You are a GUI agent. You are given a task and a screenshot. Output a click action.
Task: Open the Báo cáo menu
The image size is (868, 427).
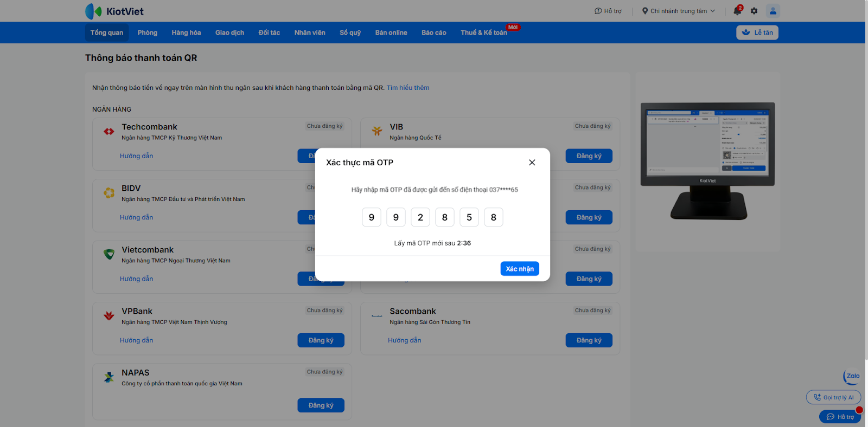(x=434, y=33)
